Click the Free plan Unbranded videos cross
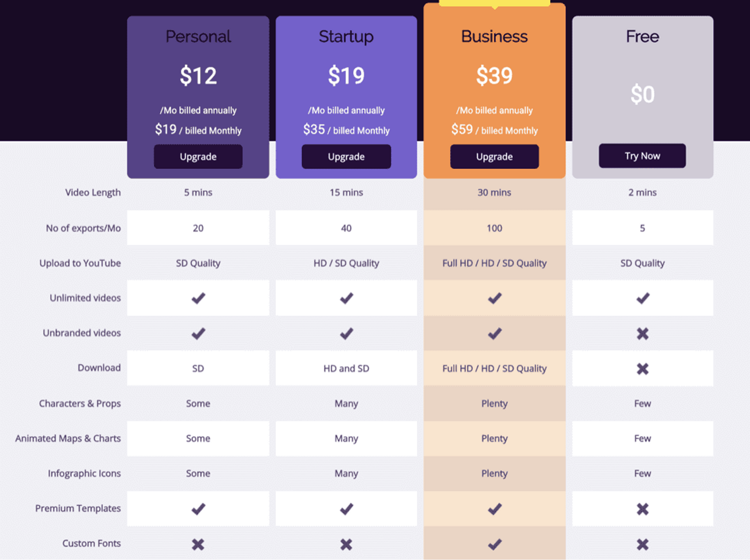 [x=642, y=334]
